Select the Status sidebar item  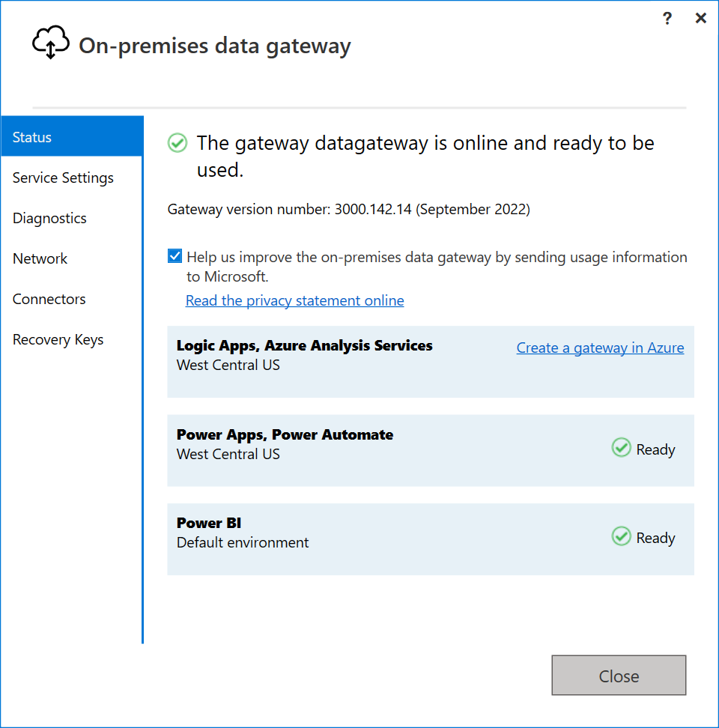31,137
